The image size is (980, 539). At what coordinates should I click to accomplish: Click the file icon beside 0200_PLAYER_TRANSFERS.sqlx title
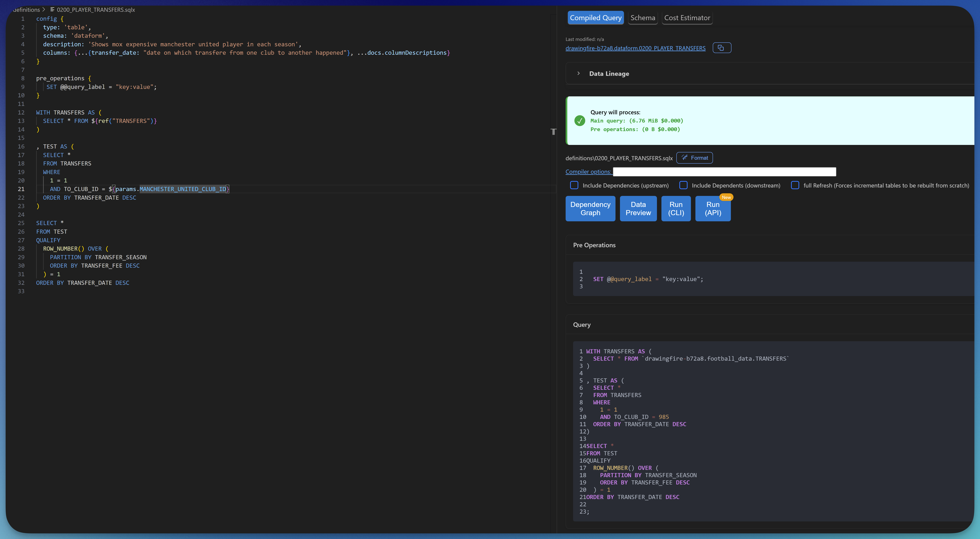pos(52,10)
